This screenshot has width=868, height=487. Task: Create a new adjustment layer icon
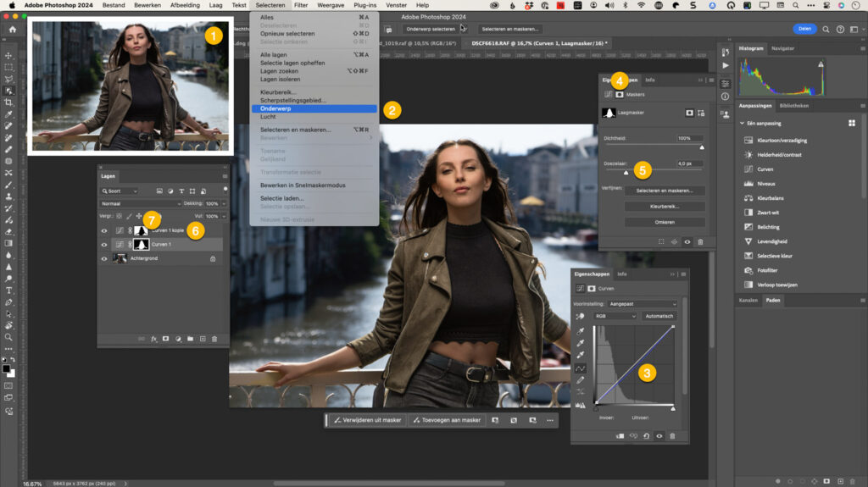(x=178, y=339)
